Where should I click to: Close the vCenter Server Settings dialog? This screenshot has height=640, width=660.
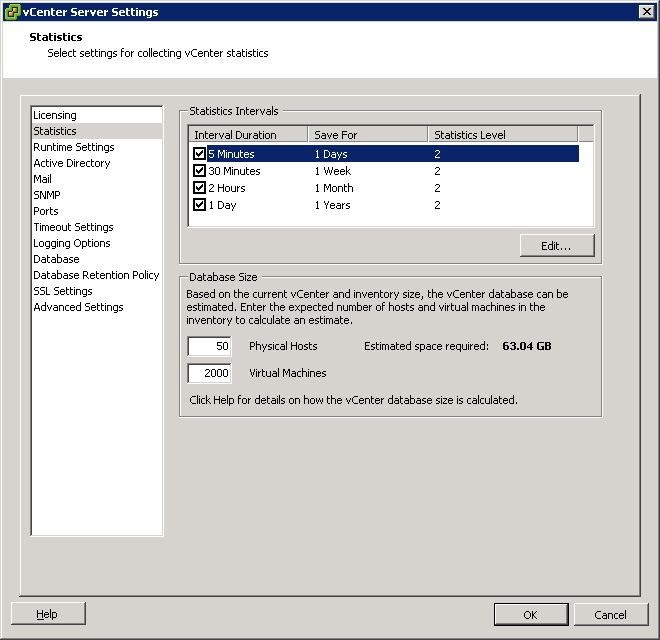point(646,12)
